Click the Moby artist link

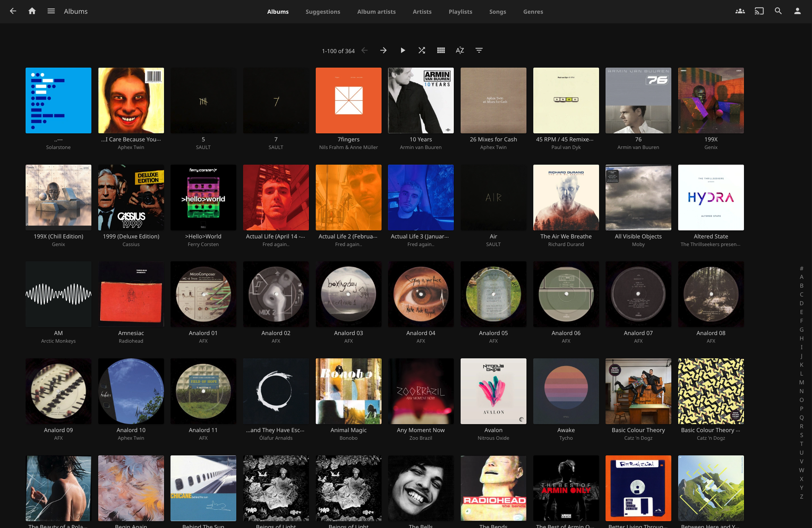(x=638, y=245)
